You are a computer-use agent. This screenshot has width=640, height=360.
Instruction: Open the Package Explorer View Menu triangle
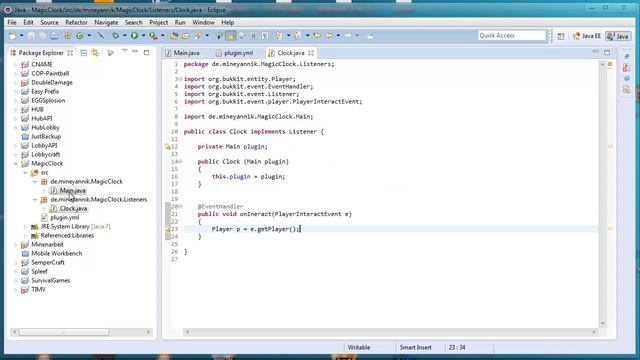click(x=124, y=51)
